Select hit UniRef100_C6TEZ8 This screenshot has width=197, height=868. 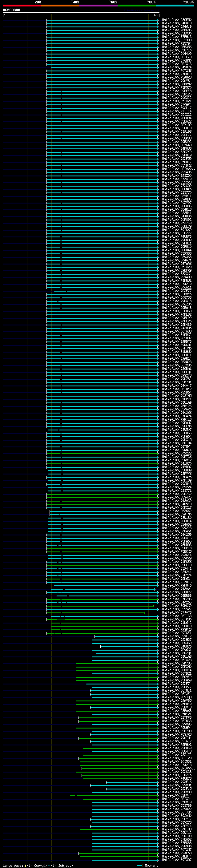177,57
